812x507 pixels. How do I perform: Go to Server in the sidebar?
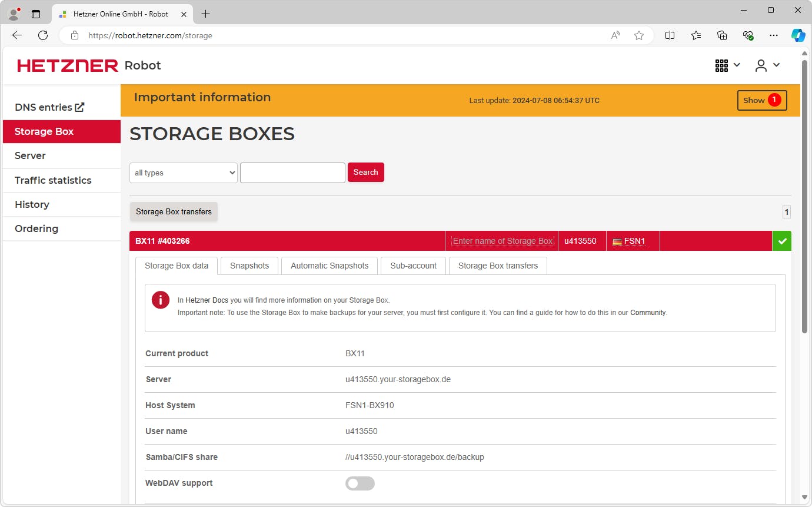[x=62, y=155]
